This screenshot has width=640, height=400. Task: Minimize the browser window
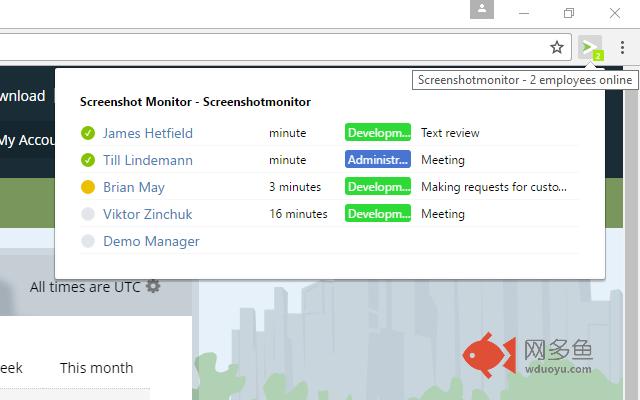point(524,13)
